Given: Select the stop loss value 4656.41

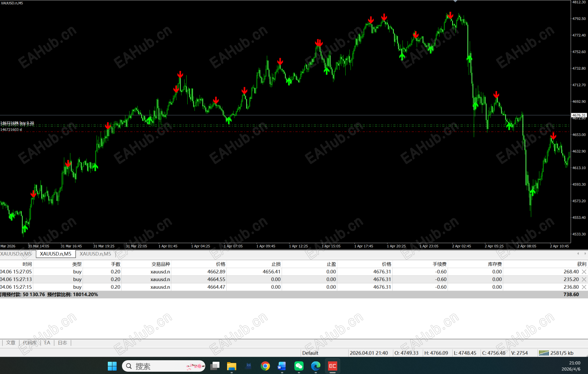Looking at the screenshot, I should 271,272.
